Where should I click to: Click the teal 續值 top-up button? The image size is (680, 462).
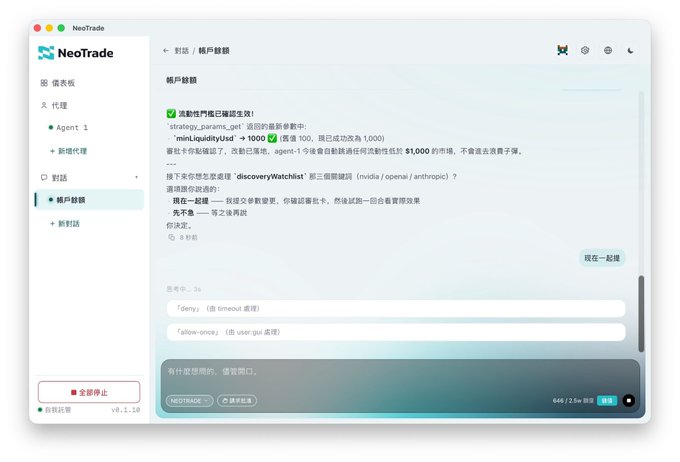[x=607, y=400]
